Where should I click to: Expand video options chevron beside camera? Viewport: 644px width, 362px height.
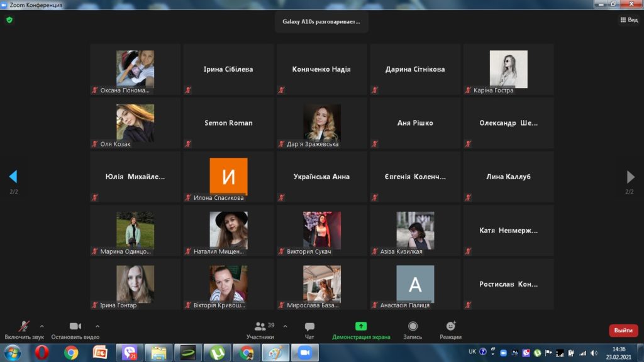pos(97,326)
